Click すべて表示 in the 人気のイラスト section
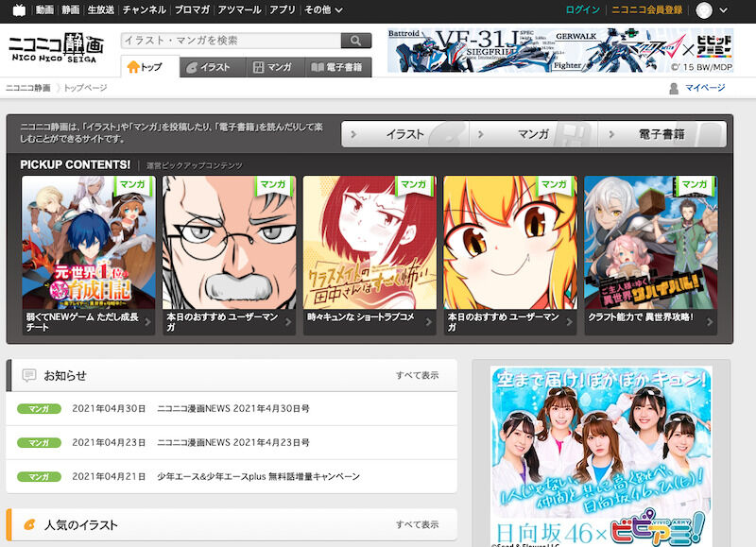This screenshot has width=756, height=547. [x=418, y=524]
